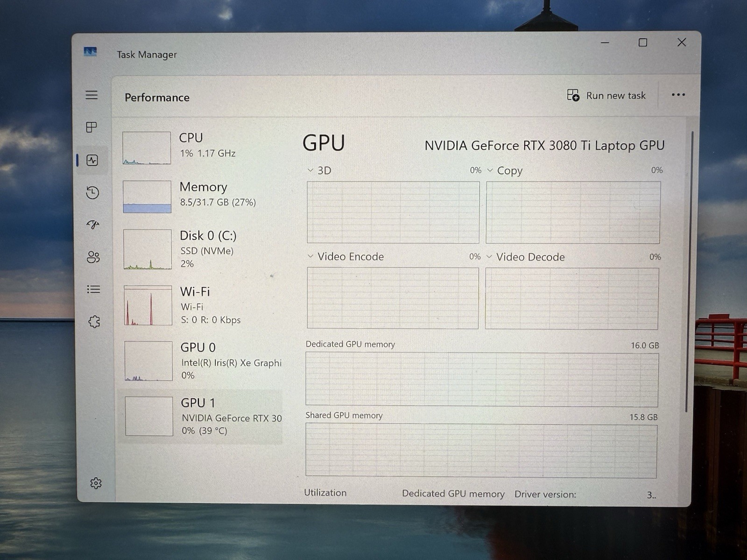Open the App history page icon
Screen dimensions: 747x560
(x=92, y=193)
